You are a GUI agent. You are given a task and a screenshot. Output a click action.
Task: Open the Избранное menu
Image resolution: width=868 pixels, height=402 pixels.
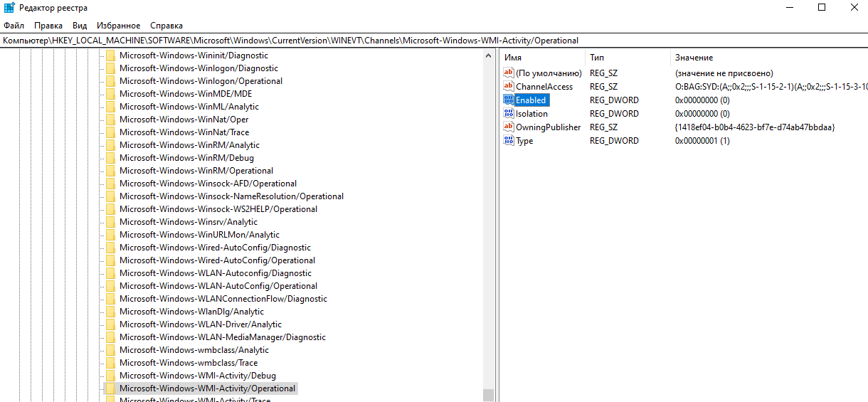(118, 26)
